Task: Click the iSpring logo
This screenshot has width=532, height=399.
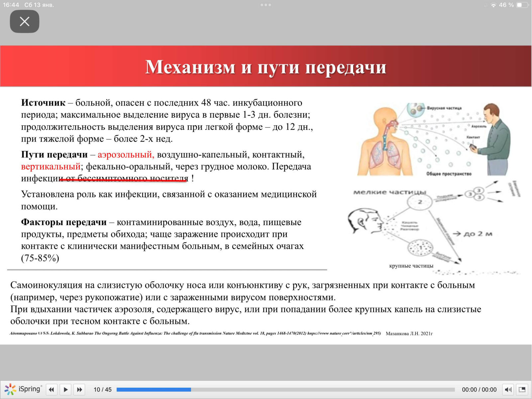Action: tap(23, 389)
